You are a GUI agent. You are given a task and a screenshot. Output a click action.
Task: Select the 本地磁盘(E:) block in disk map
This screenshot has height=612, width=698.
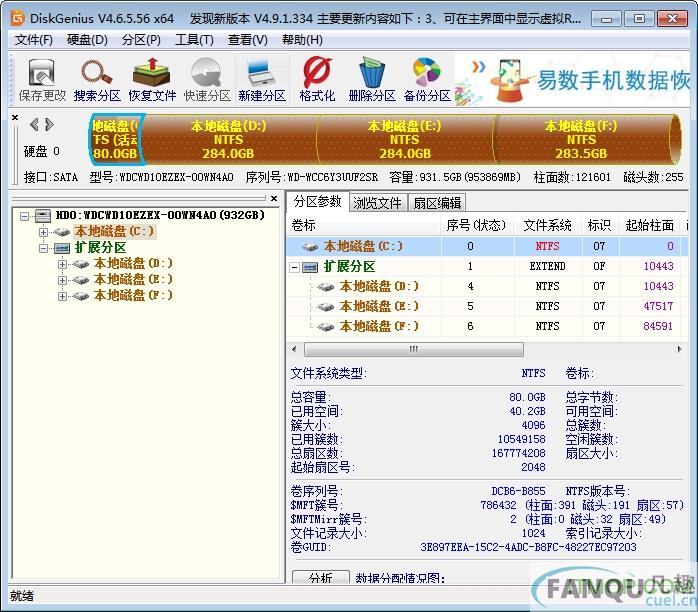tap(405, 139)
